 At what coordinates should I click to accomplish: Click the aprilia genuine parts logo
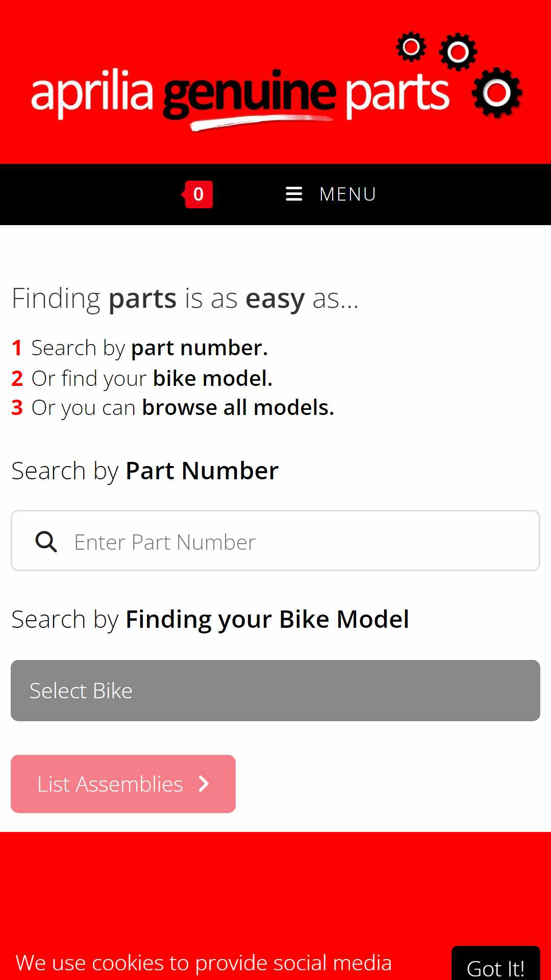pos(275,82)
